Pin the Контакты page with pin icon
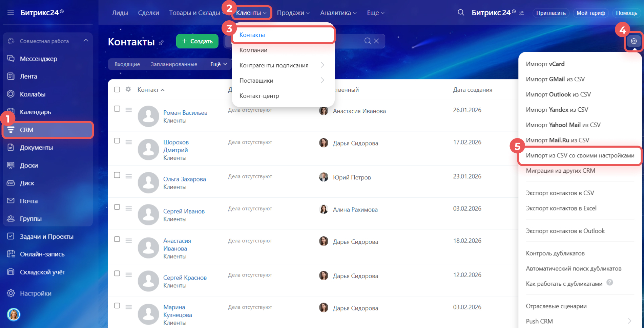Screen dimensions: 644x328 click(162, 43)
